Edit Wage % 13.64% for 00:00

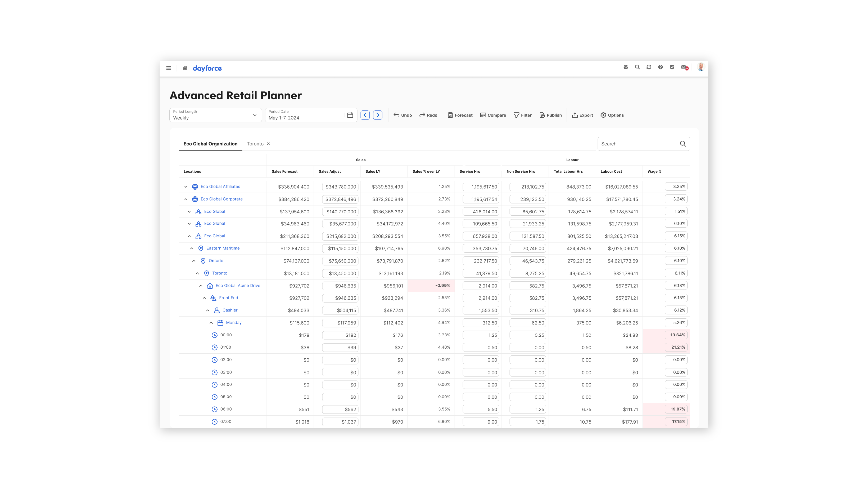pyautogui.click(x=676, y=335)
